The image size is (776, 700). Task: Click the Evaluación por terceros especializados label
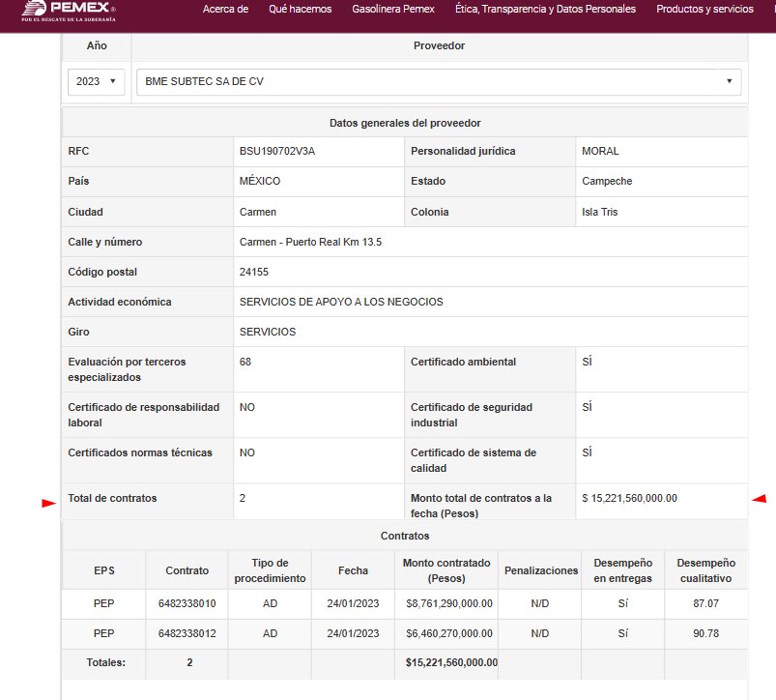click(x=127, y=369)
